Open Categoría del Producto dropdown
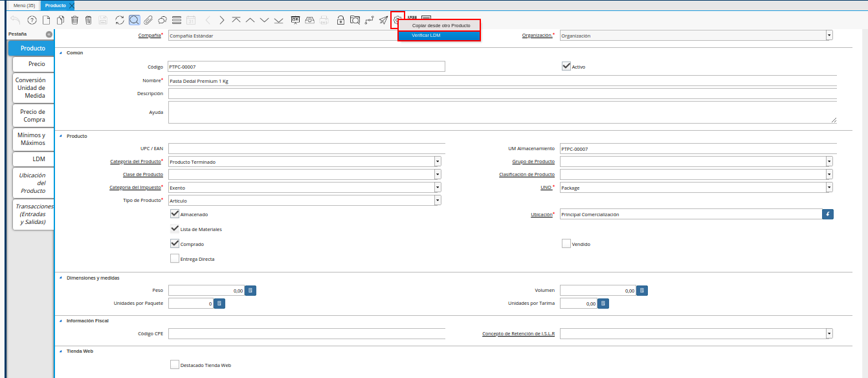868x378 pixels. click(438, 161)
